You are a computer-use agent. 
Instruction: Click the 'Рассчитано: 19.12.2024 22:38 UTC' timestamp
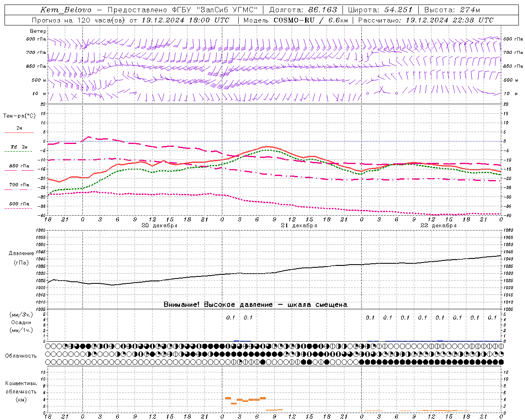click(426, 20)
